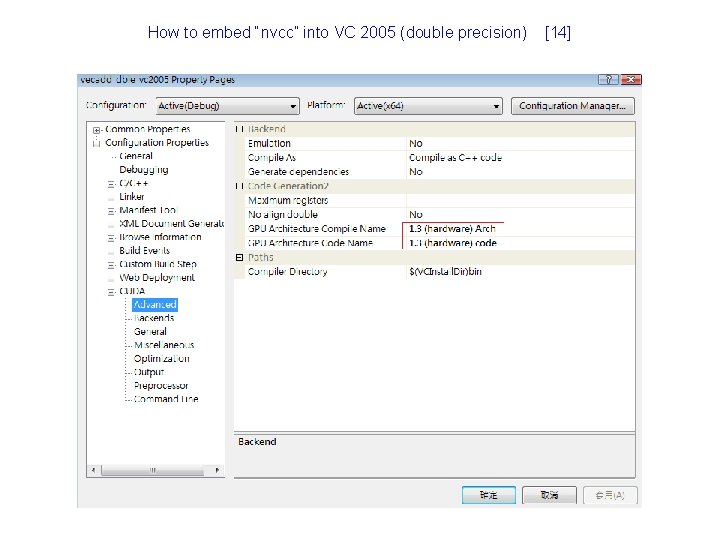The image size is (720, 540).
Task: Select the General item under Configuration Properties
Action: [136, 156]
